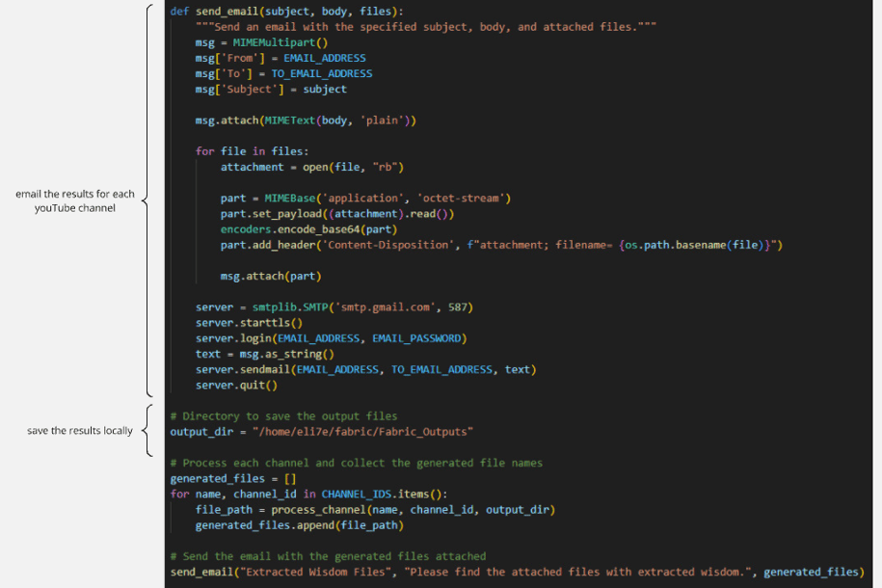The width and height of the screenshot is (882, 588).
Task: Click the encoders.encode_base64(part) line
Action: click(x=308, y=229)
